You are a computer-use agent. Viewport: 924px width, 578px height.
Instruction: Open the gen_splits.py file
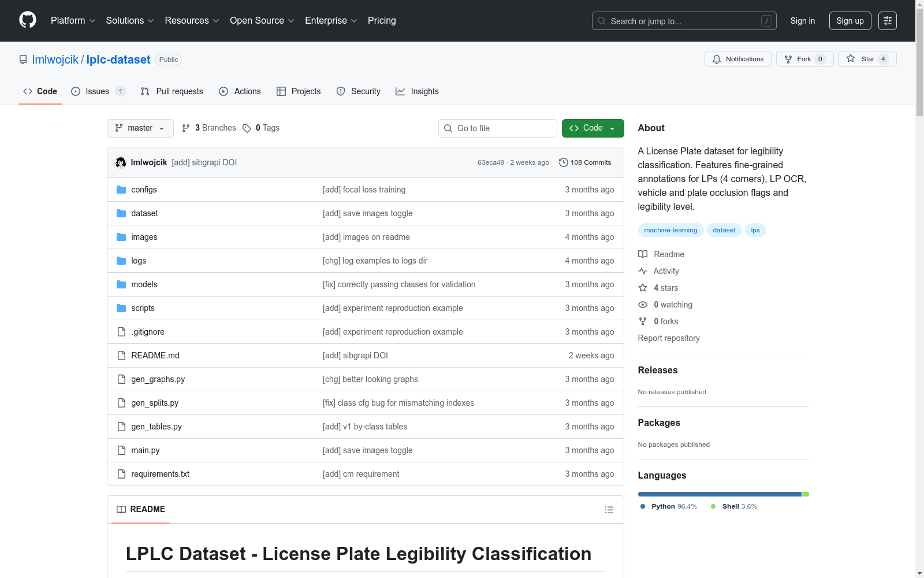click(155, 403)
